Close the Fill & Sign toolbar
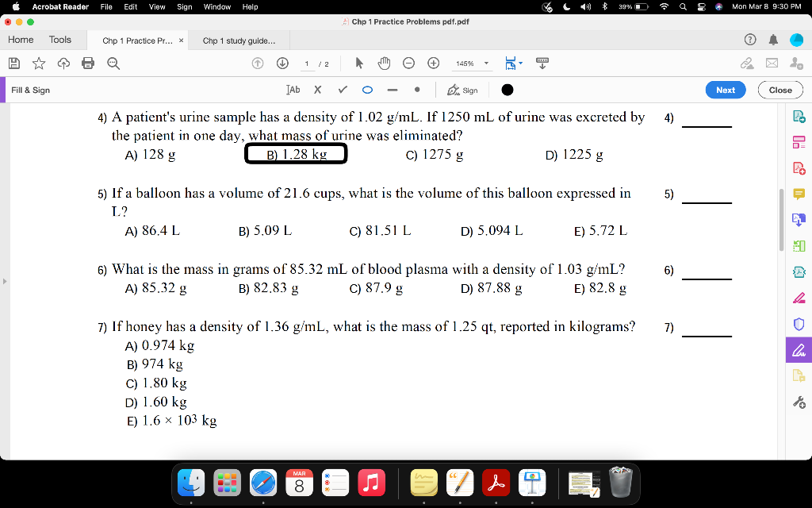812x508 pixels. [x=780, y=90]
